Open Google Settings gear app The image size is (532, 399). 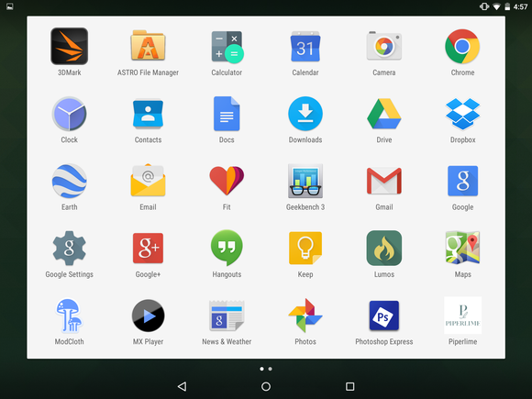click(x=69, y=248)
